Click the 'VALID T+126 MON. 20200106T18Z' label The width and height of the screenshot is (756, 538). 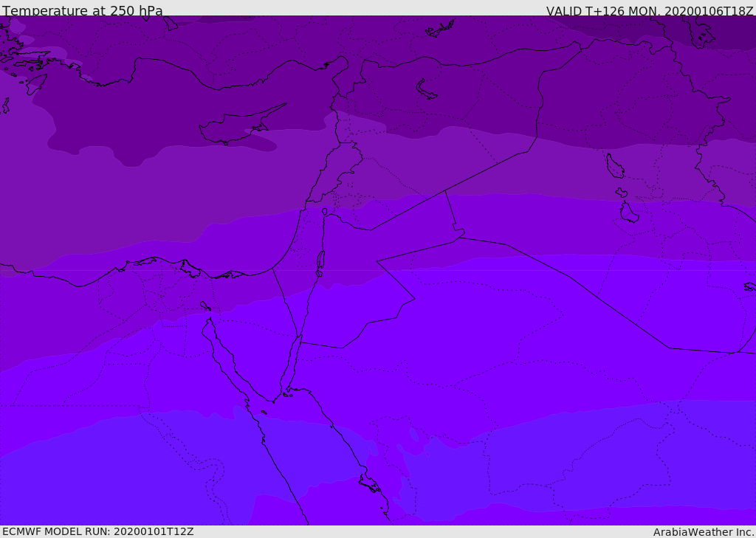point(650,10)
